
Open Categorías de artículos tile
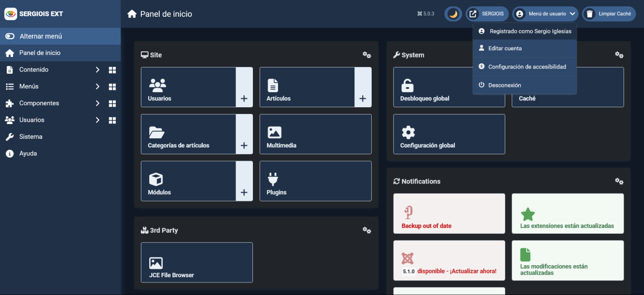[188, 134]
